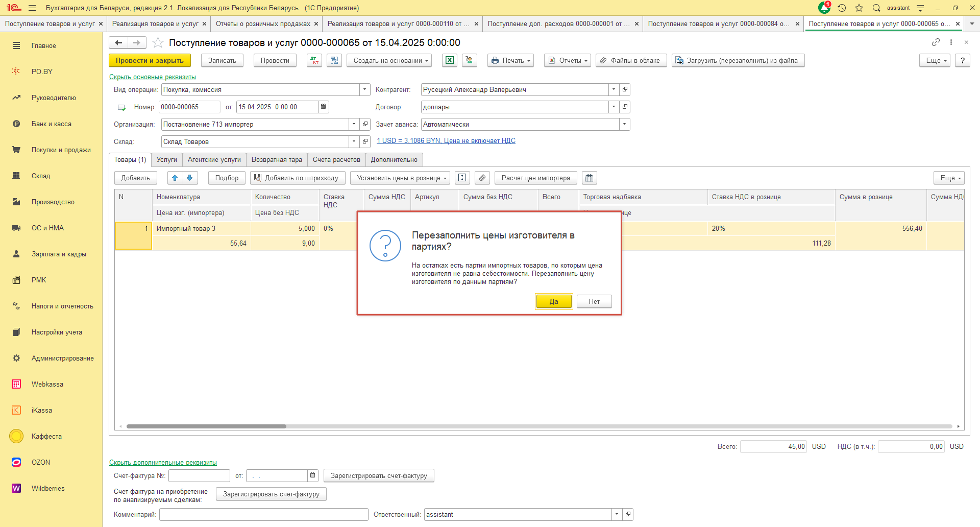
Task: Click the Excel export icon in toolbar
Action: (449, 60)
